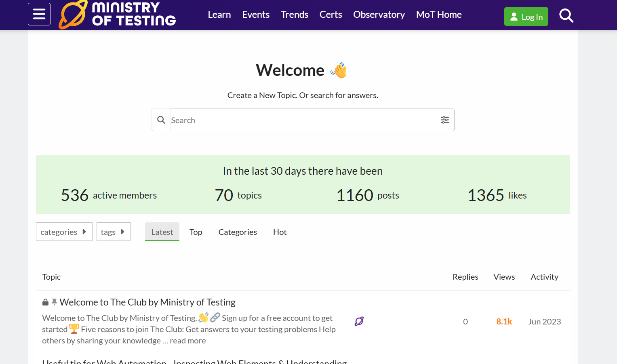
Task: Click the green Log In button
Action: [x=526, y=17]
